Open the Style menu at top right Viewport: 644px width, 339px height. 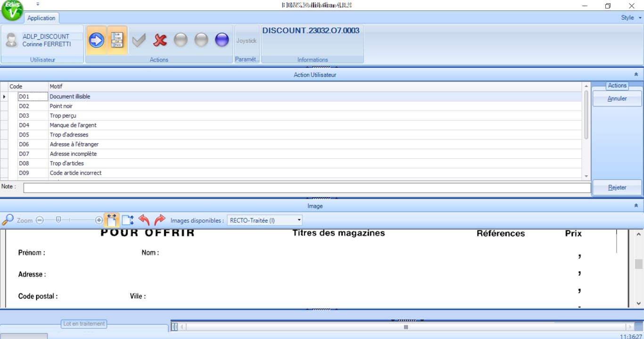631,17
